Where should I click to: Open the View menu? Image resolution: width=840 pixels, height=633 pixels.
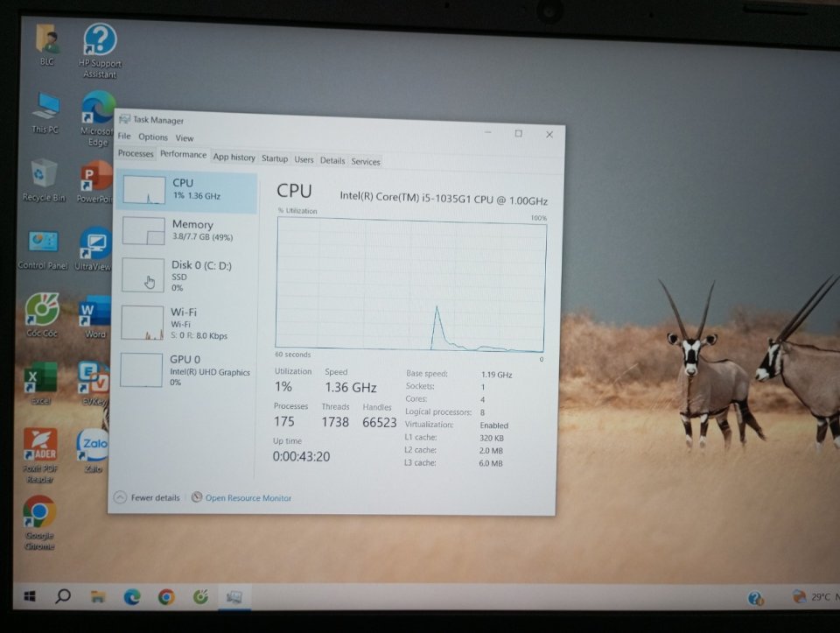(x=184, y=138)
